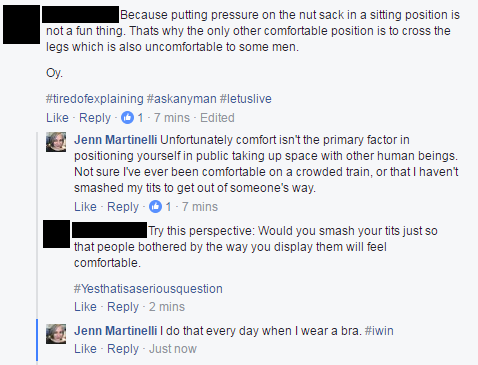Click the thumbs-up reaction icon on Jenn's first reply
Viewport: 478px width, 365px height.
pos(155,207)
